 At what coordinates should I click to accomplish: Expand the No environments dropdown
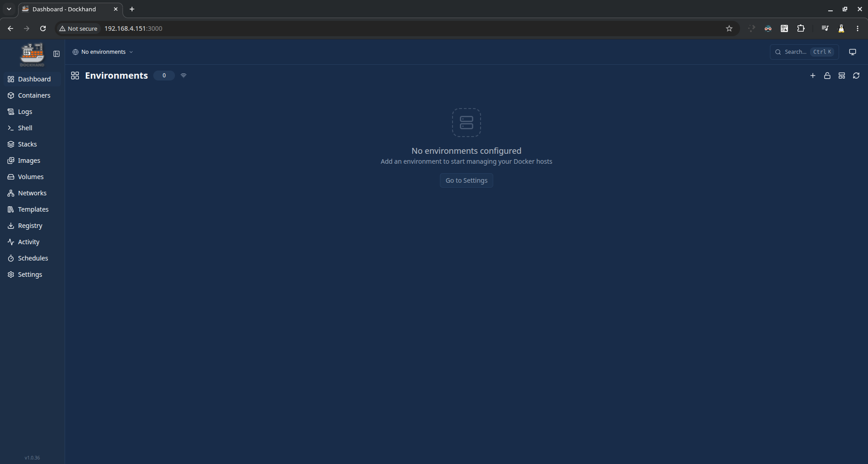tap(103, 52)
